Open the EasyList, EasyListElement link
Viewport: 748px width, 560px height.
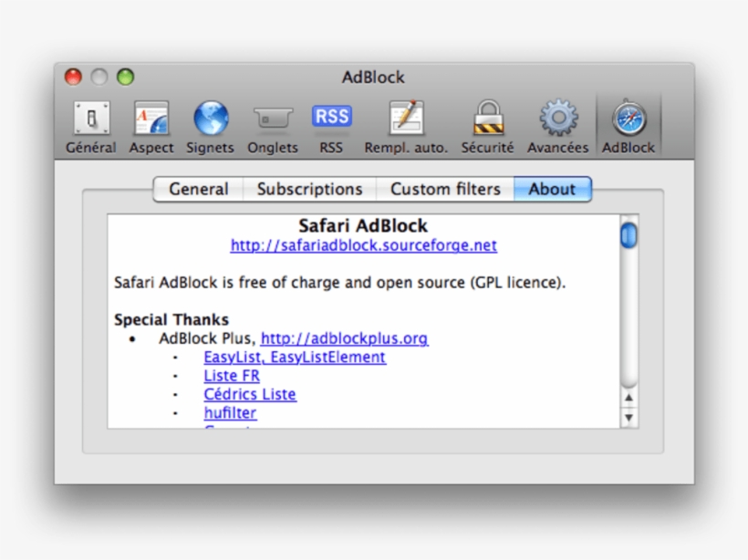tap(295, 357)
